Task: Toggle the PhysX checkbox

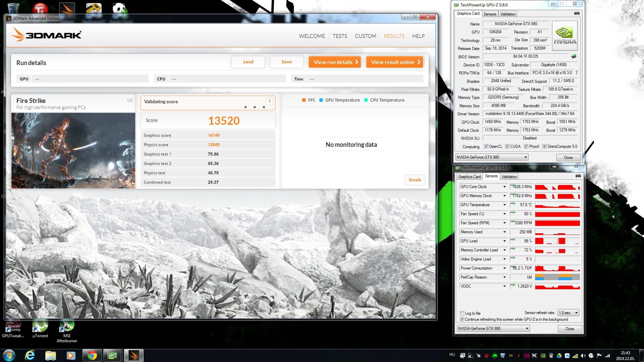Action: [x=526, y=146]
